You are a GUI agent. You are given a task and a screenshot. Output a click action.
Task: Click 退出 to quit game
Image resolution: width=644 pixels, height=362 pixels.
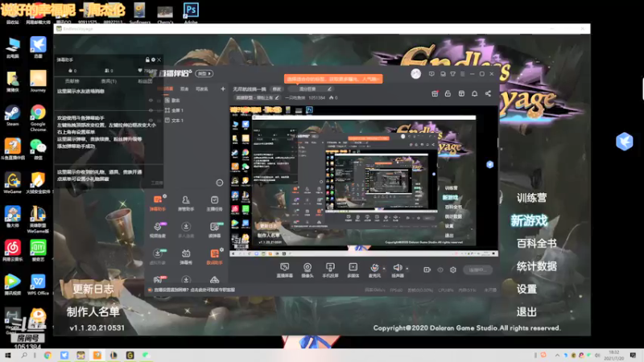coord(526,312)
